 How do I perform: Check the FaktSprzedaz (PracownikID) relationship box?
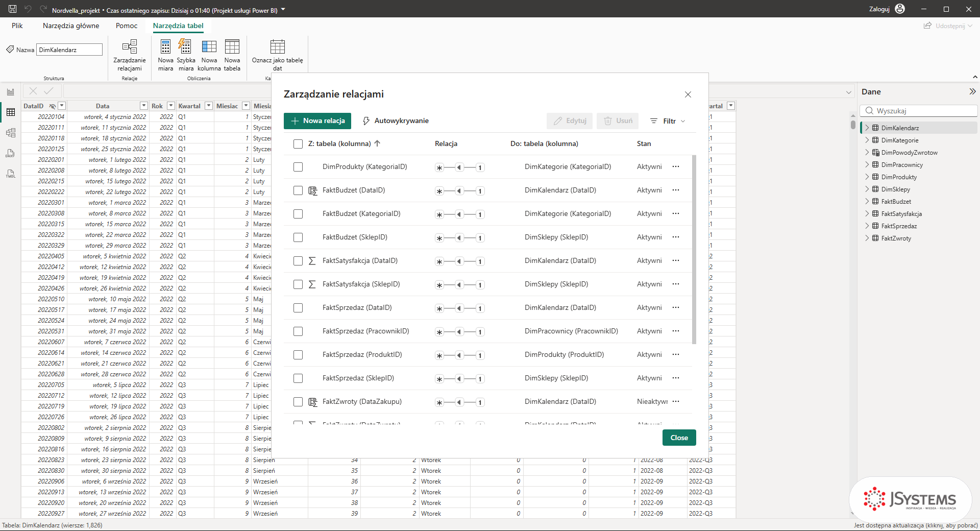[x=298, y=331]
